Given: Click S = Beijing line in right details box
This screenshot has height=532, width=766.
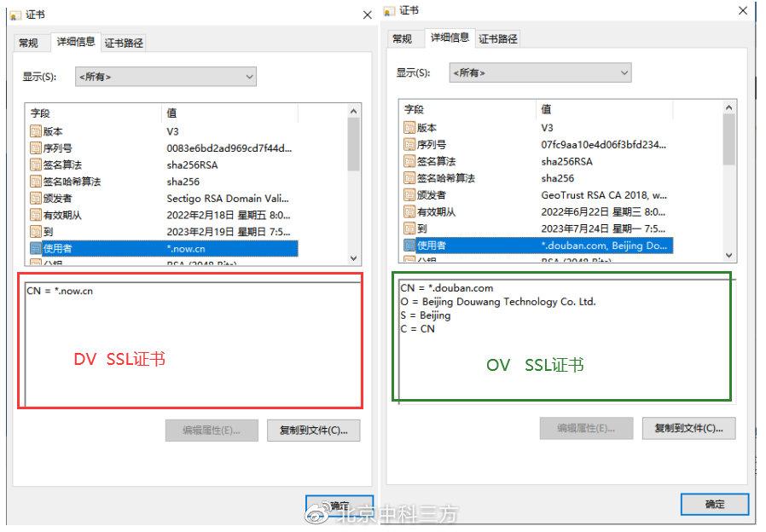Looking at the screenshot, I should [426, 315].
